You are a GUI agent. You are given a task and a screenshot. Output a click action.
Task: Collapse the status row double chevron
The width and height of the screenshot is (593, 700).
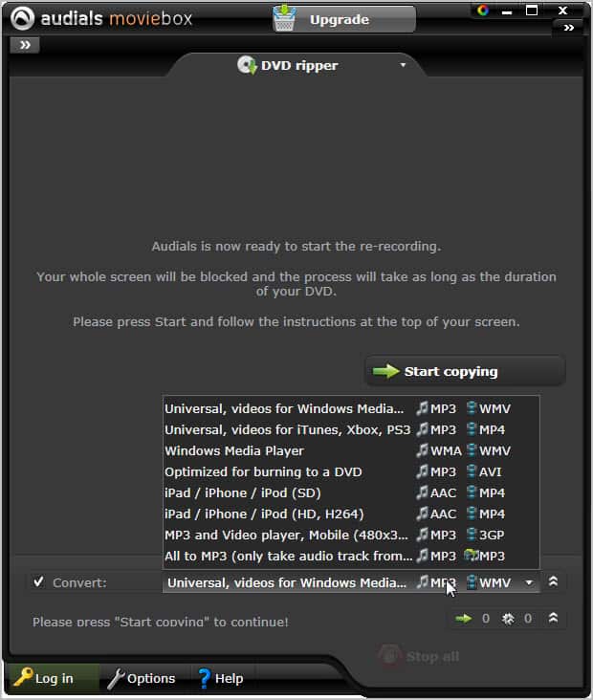click(553, 619)
